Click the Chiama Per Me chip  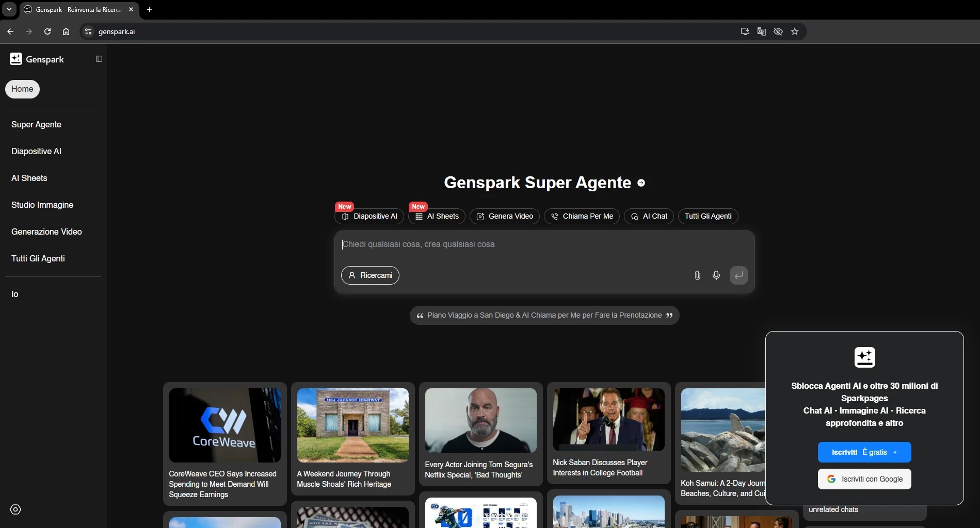(582, 216)
